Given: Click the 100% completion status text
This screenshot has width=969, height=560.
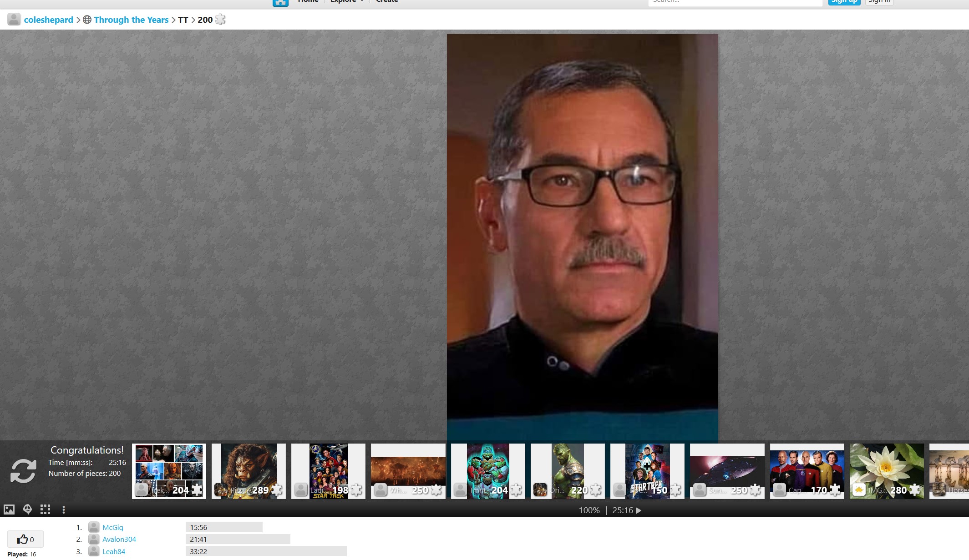Looking at the screenshot, I should click(x=589, y=510).
